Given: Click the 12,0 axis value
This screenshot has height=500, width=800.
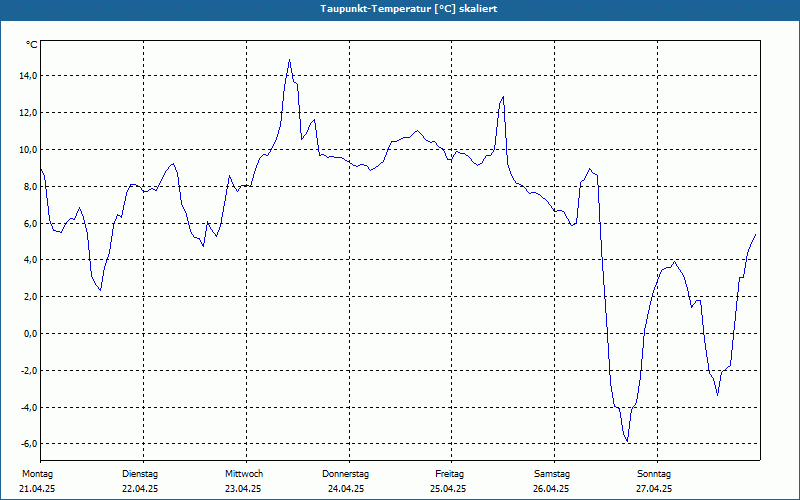Looking at the screenshot, I should (x=27, y=113).
